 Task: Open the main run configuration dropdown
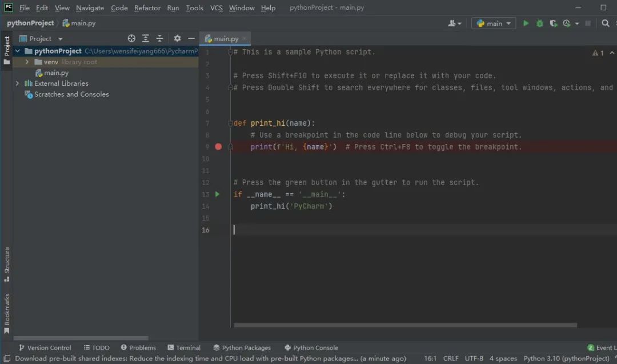[x=494, y=23]
